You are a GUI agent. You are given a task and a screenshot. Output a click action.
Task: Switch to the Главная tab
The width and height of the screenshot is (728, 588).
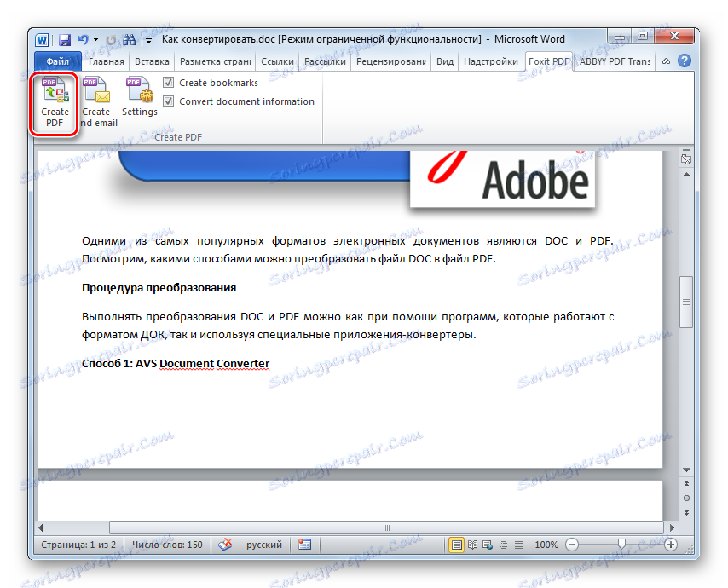[107, 61]
